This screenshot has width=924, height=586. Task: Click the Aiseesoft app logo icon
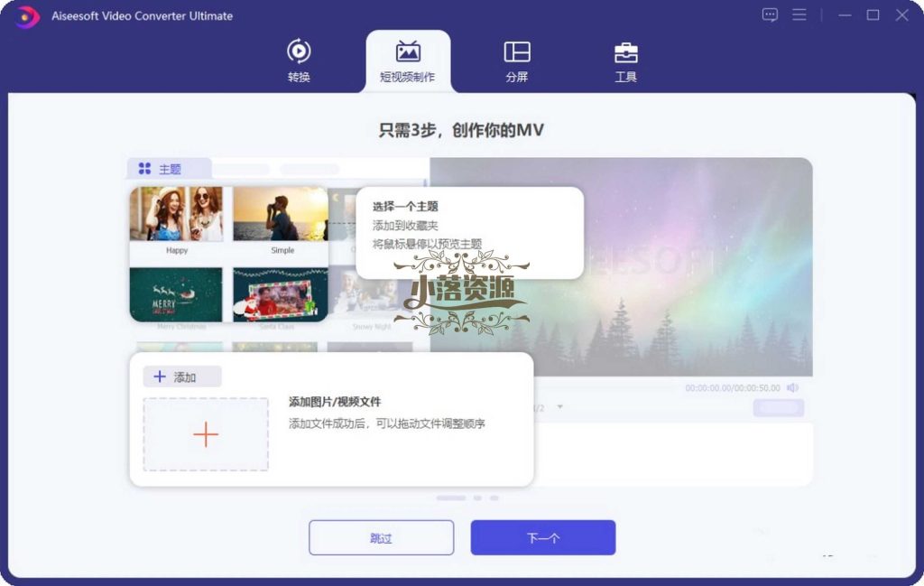pos(27,16)
